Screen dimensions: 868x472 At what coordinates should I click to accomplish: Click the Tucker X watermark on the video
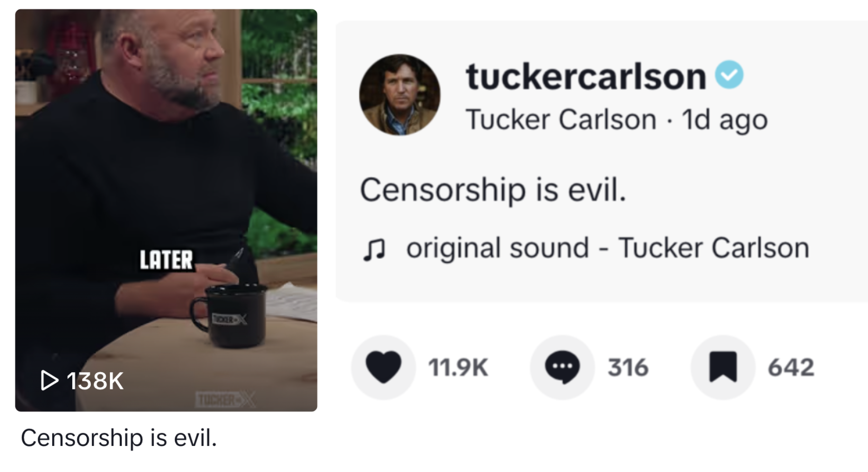coord(226,400)
